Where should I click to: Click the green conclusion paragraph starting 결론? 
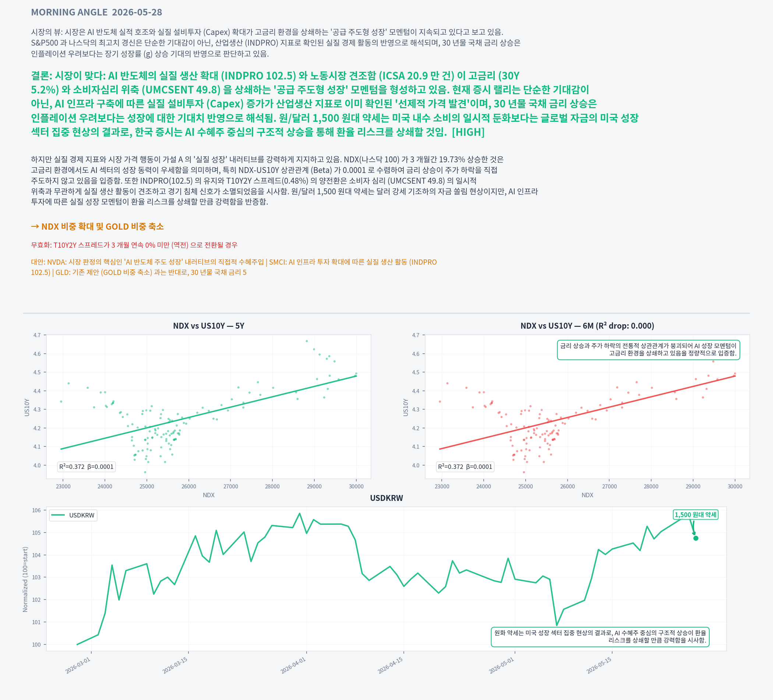tap(334, 104)
